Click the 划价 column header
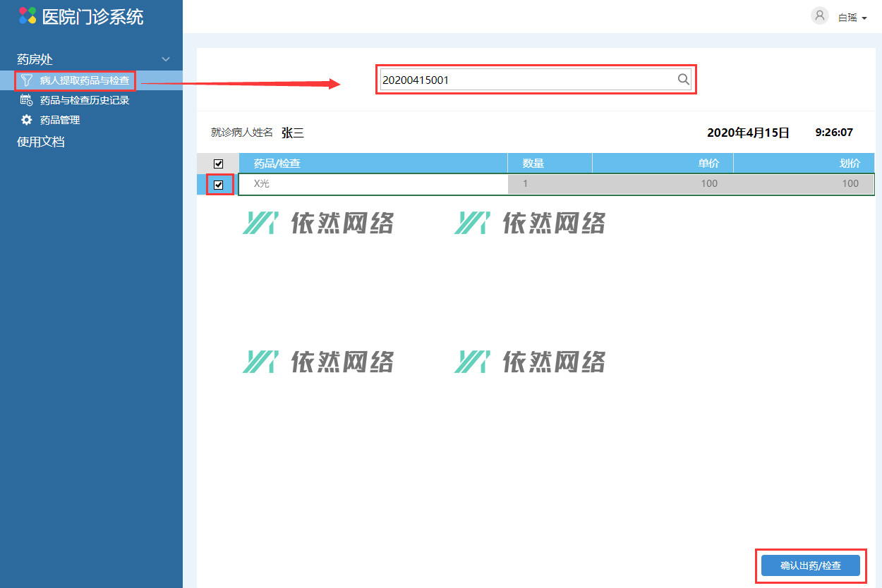Screen dimensions: 882x588 [804, 164]
